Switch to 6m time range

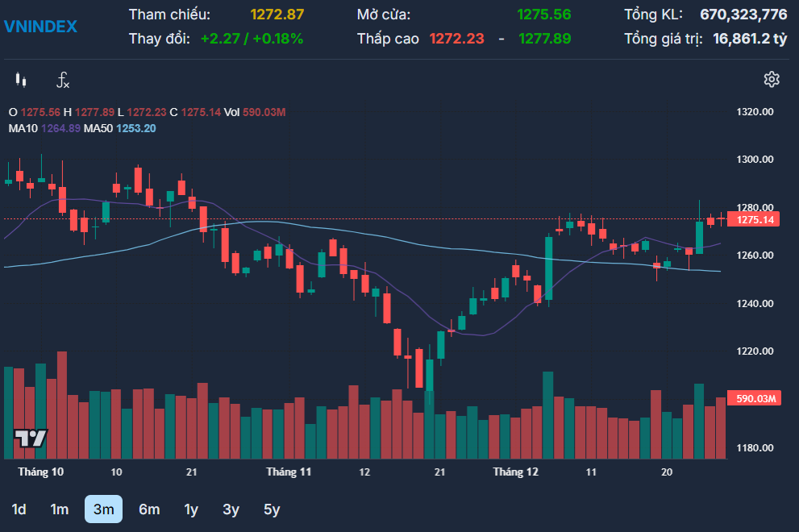149,509
